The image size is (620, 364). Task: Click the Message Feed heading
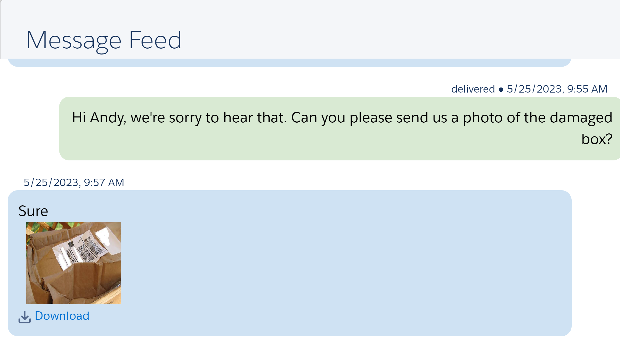tap(104, 40)
